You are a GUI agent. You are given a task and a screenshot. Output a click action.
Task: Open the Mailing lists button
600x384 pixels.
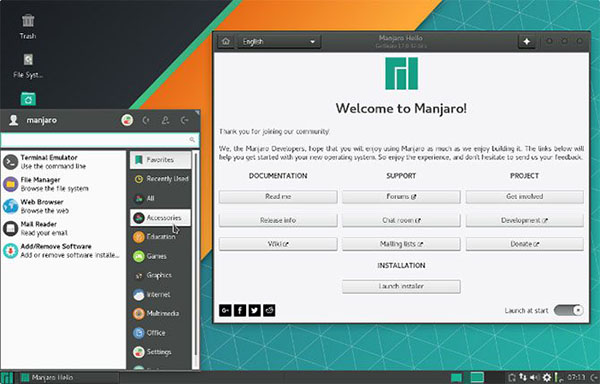pos(401,244)
